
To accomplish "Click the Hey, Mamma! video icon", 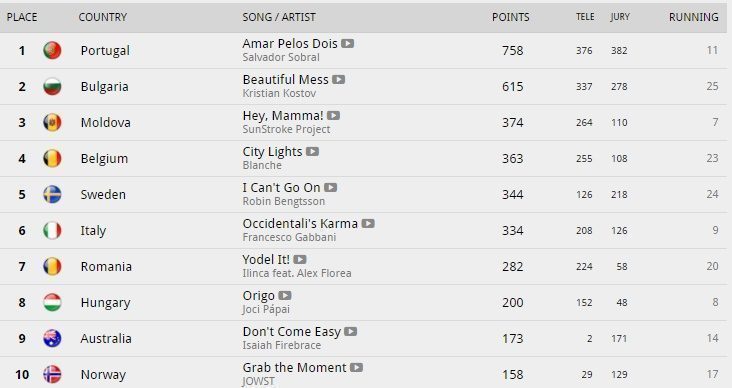I will (333, 115).
